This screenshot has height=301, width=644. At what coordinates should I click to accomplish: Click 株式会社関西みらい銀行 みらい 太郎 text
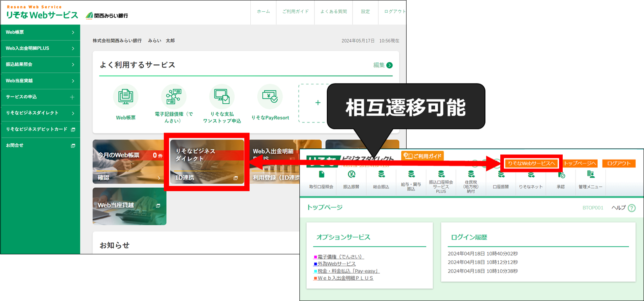[134, 41]
